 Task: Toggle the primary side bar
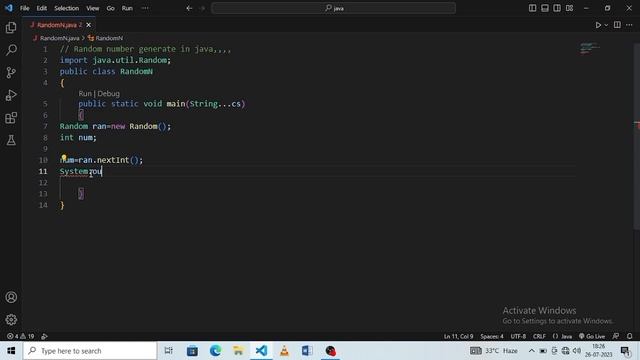[532, 8]
